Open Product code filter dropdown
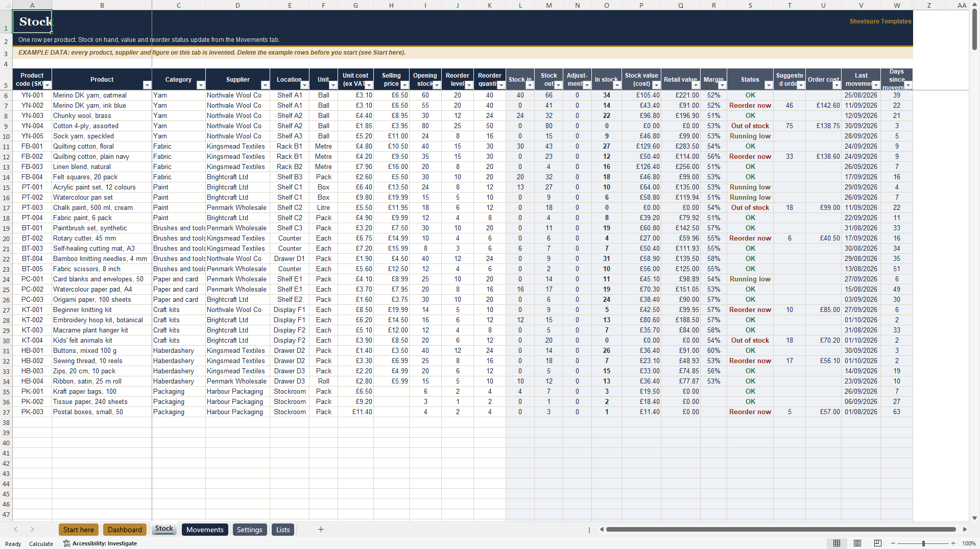The height and width of the screenshot is (549, 980). pos(47,85)
